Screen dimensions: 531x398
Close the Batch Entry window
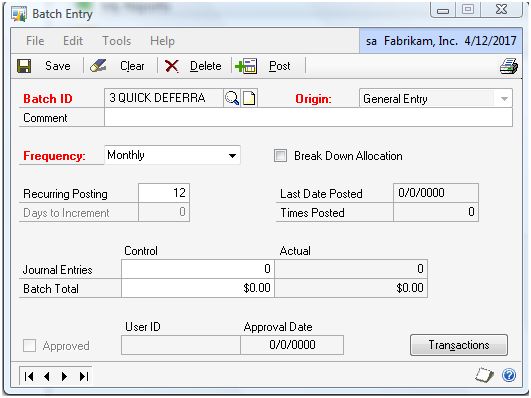[x=502, y=9]
